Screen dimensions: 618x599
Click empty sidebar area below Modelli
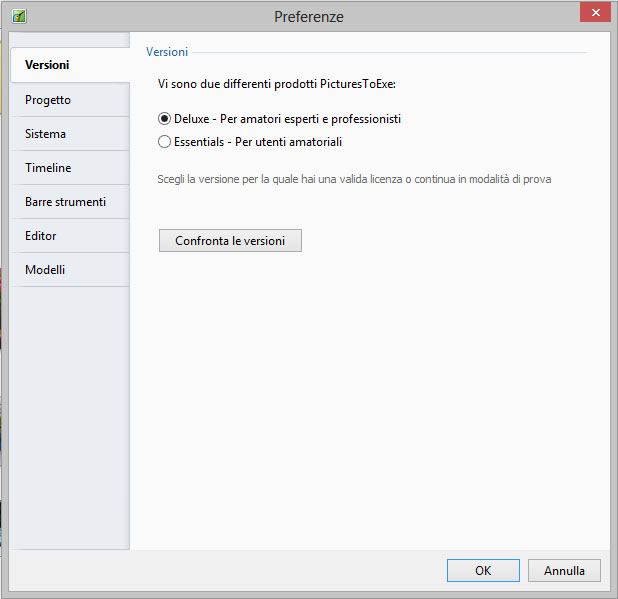coord(69,420)
